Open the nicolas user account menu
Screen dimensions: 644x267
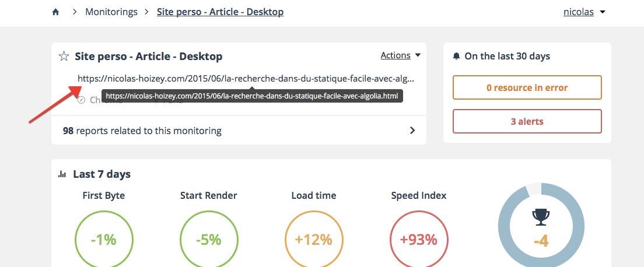coord(584,12)
